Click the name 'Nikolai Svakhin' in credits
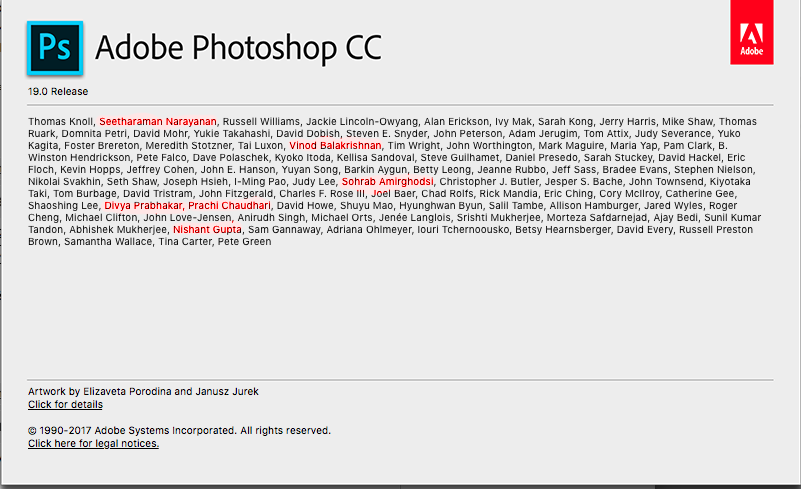The image size is (801, 489). click(64, 181)
